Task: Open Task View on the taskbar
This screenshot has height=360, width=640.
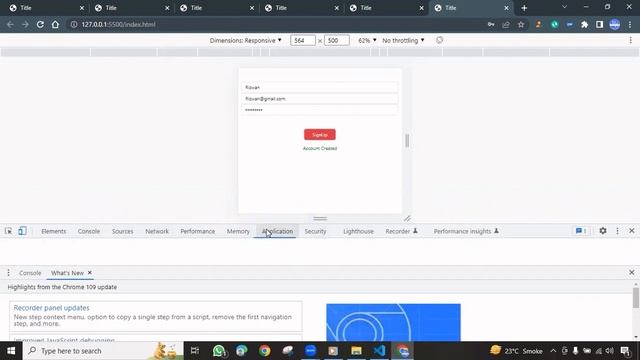Action: pyautogui.click(x=195, y=351)
